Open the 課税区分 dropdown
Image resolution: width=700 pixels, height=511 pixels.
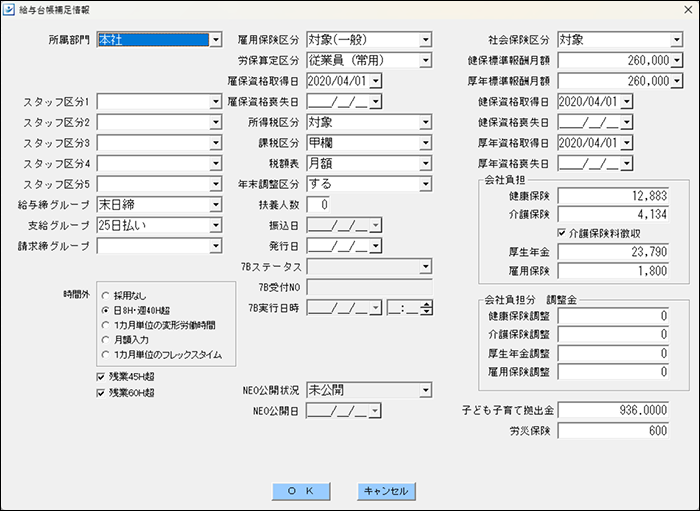[x=425, y=143]
